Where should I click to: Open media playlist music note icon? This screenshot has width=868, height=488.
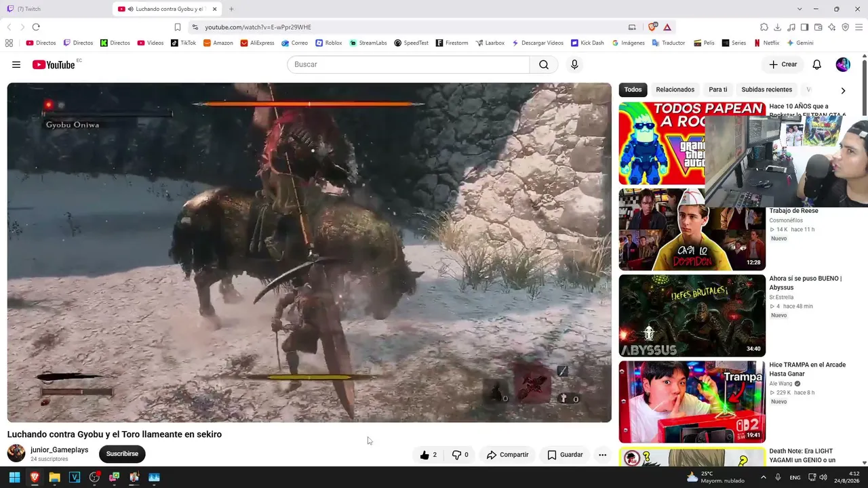(x=791, y=27)
